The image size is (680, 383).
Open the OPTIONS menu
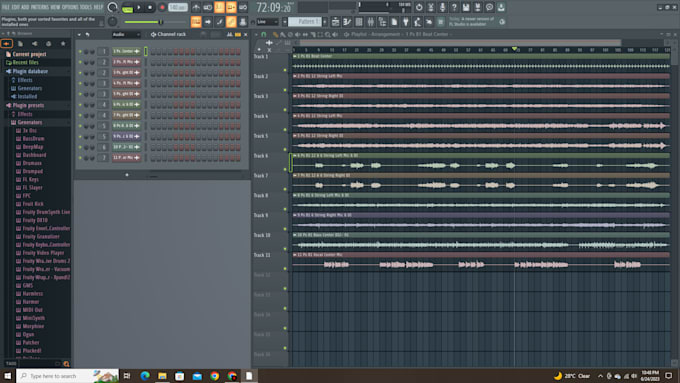(x=69, y=7)
